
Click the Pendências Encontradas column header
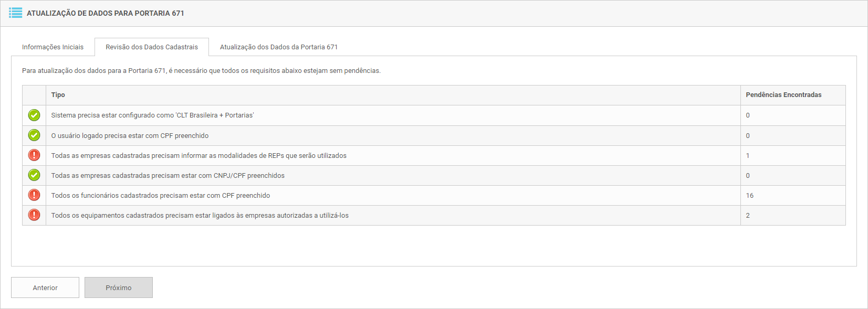coord(783,95)
